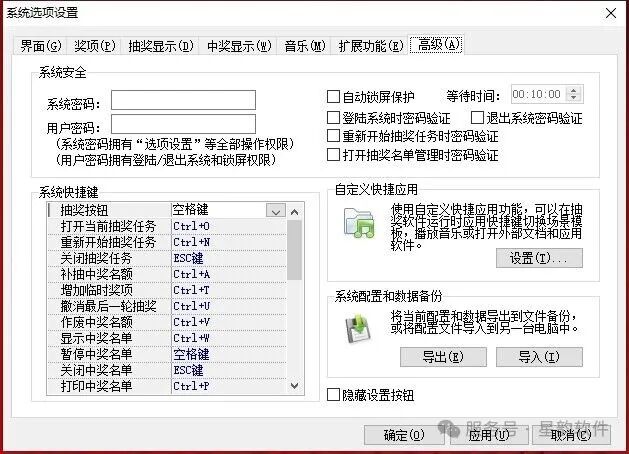Click the 导入(I) import button
Viewport: 629px width, 454px height.
click(x=539, y=357)
